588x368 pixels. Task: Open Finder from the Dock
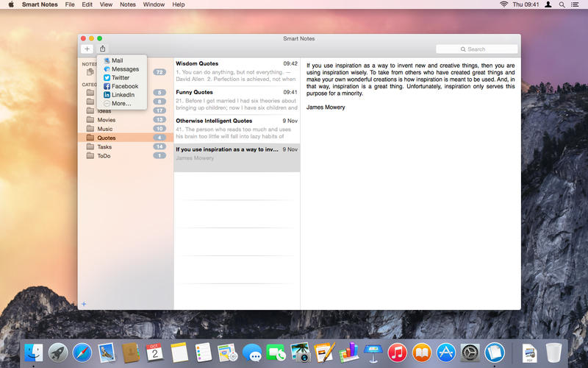coord(34,353)
